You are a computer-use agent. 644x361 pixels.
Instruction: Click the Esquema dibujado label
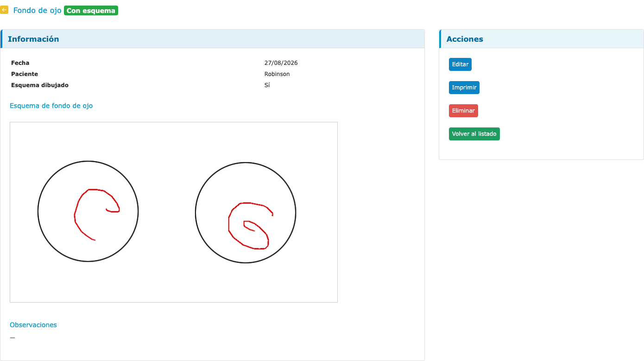click(x=40, y=85)
